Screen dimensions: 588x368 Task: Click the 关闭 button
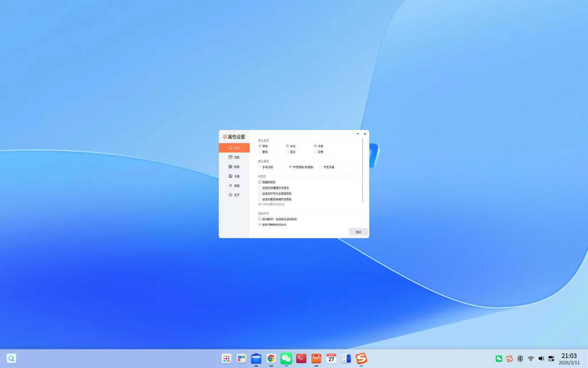pos(358,232)
